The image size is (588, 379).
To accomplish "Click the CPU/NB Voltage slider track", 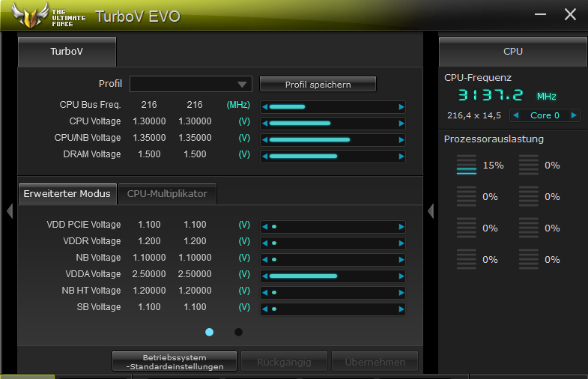I will [333, 140].
